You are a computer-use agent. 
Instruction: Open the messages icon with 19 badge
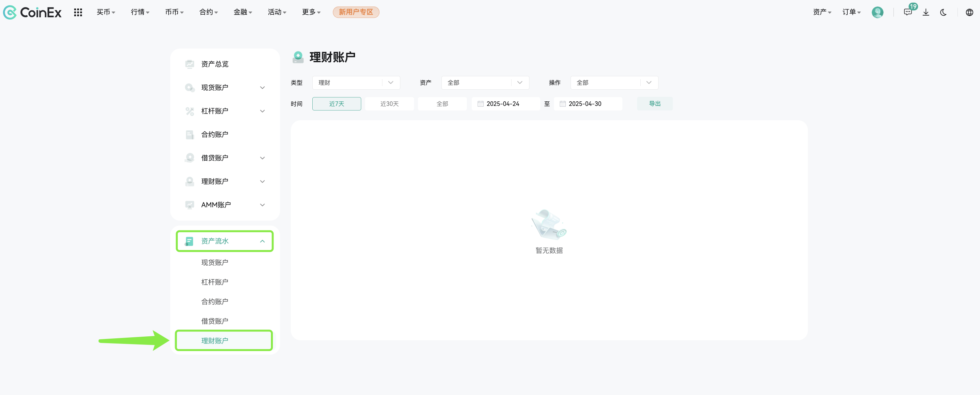(x=908, y=12)
